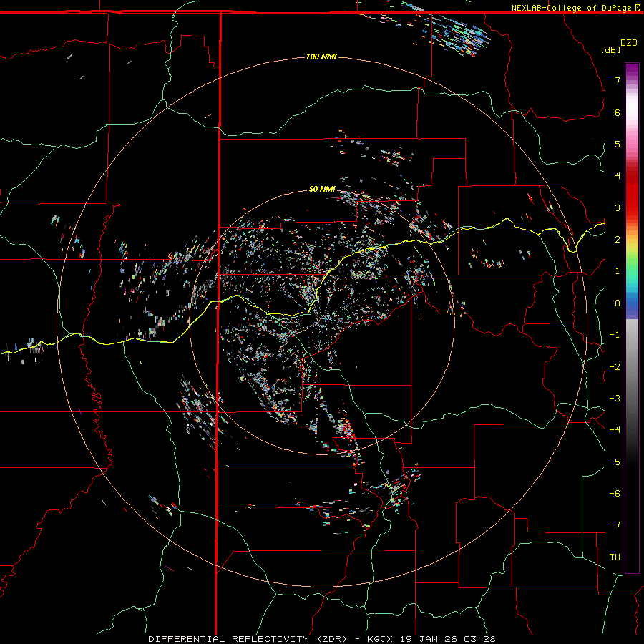Click the -2 value on color scale
The image size is (644, 644).
[x=615, y=367]
